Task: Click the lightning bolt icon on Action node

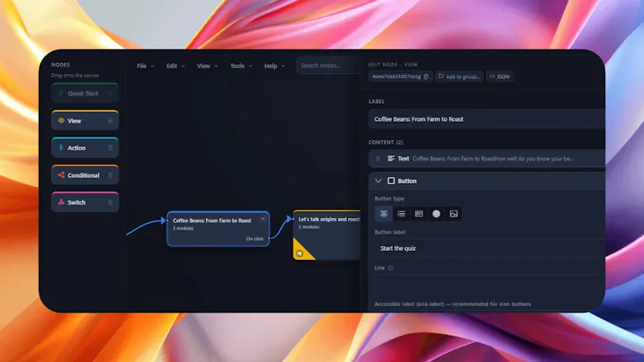Action: 61,148
